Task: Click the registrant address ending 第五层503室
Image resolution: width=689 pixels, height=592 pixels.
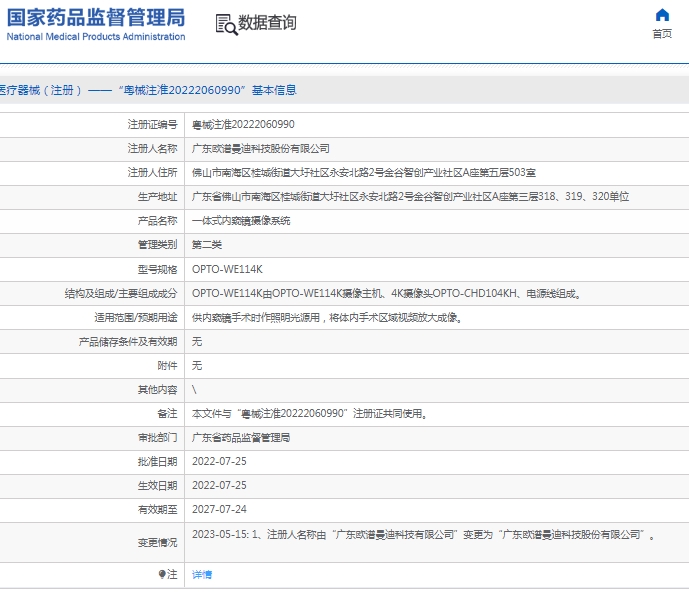Action: [x=364, y=173]
